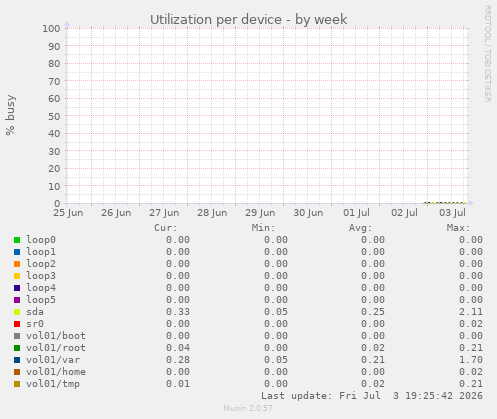
Task: Select the loop0 legend label
Action: 41,240
